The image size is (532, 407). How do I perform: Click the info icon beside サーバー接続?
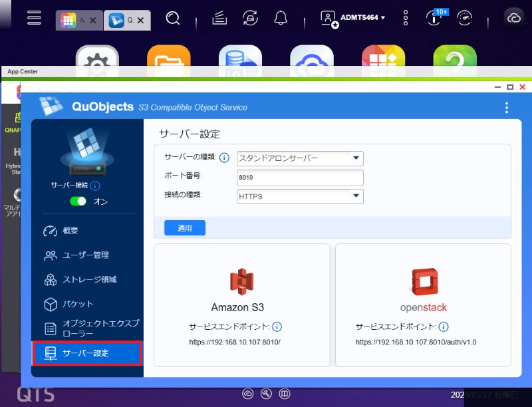pos(95,186)
